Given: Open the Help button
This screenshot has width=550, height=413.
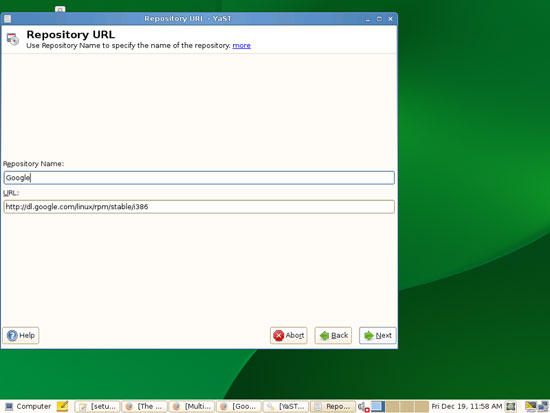Looking at the screenshot, I should coord(21,335).
